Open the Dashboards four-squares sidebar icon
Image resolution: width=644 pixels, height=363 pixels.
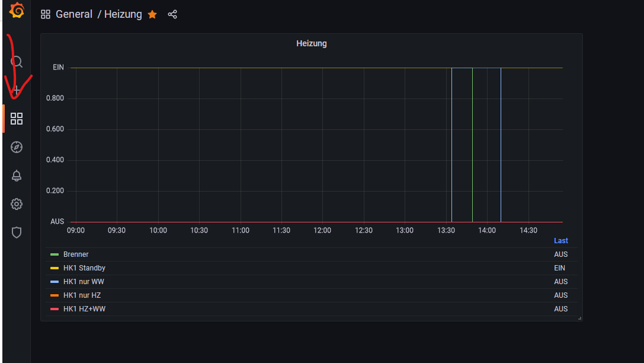17,119
